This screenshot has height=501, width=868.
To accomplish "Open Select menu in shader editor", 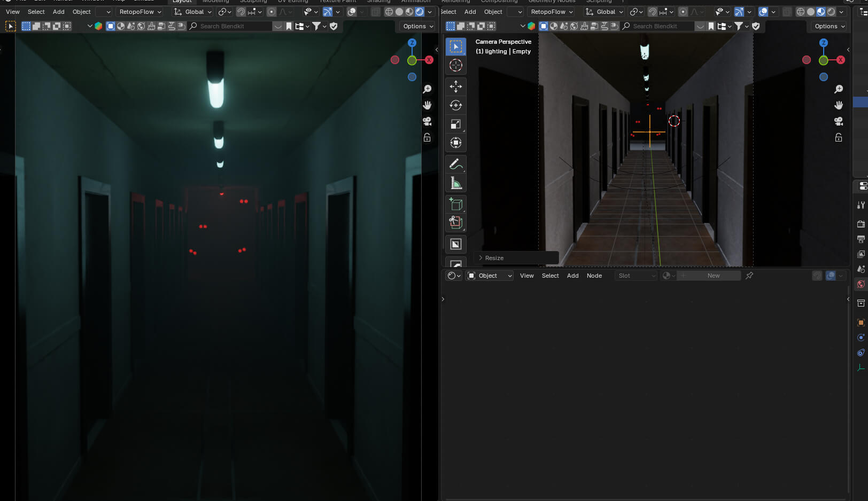I will click(x=550, y=276).
